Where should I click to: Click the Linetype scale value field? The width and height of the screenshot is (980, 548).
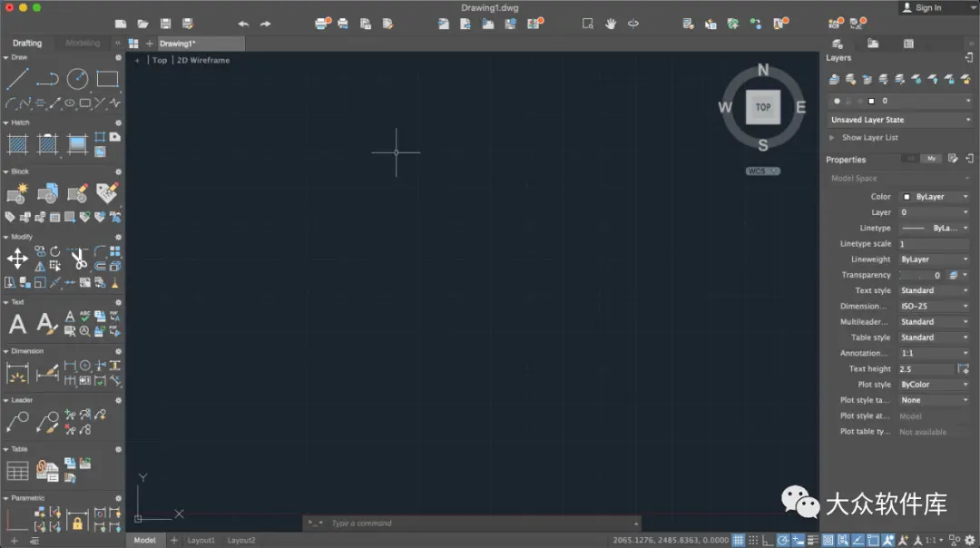935,244
